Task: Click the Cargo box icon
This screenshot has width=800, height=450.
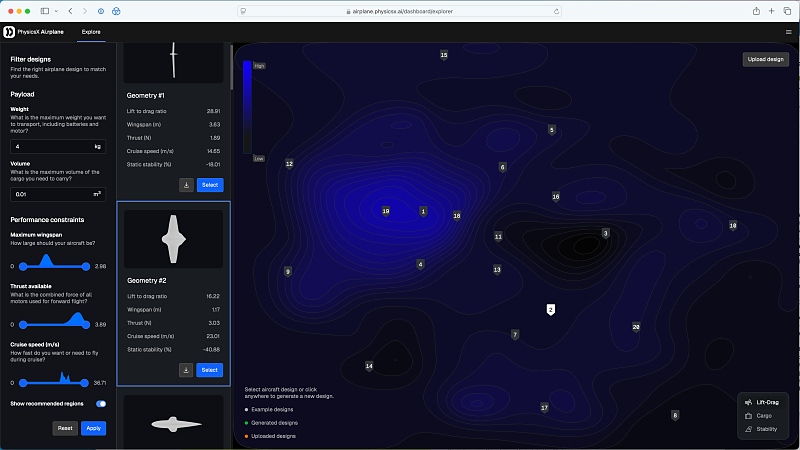Action: coord(748,416)
